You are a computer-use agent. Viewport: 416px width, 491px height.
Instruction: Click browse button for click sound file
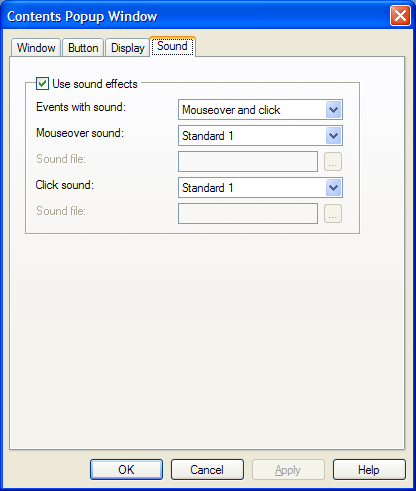click(x=333, y=214)
